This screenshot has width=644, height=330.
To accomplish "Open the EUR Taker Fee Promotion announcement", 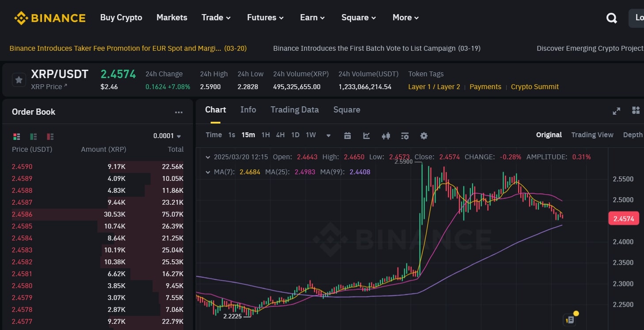I will pos(128,48).
